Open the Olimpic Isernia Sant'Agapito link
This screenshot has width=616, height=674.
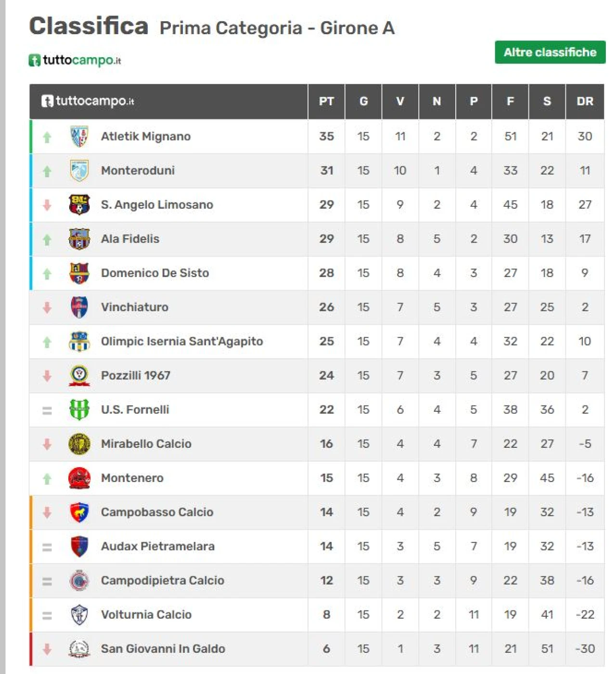point(182,342)
